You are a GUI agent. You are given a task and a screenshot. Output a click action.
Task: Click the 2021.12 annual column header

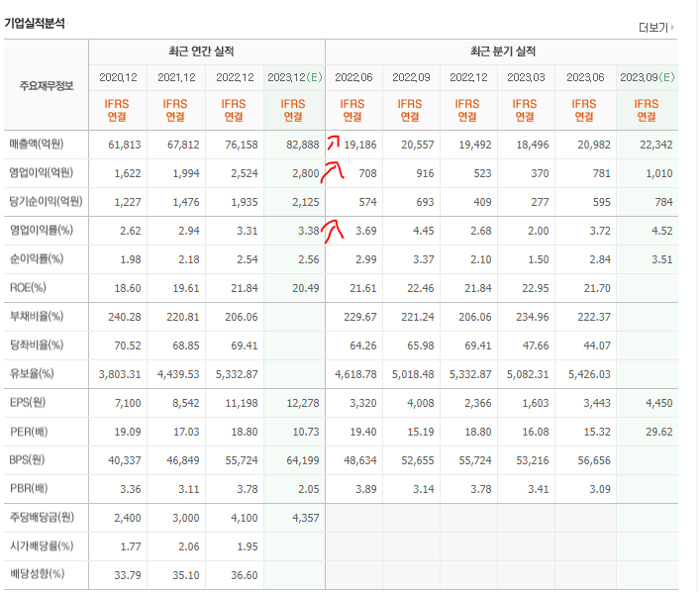pyautogui.click(x=176, y=77)
